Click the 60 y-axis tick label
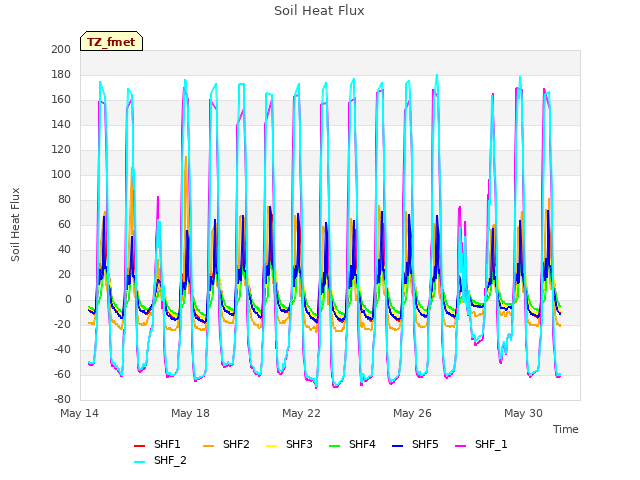640x480 pixels. [x=64, y=224]
